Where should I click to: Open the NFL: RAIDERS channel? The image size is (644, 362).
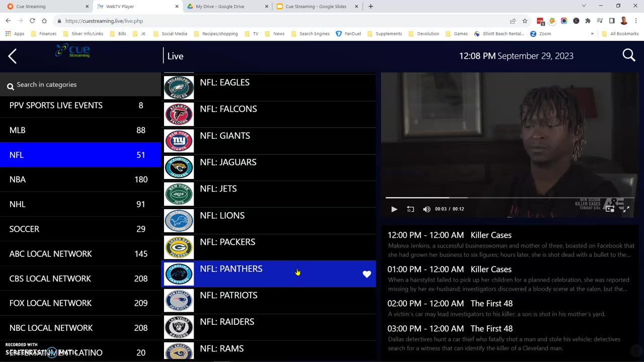point(268,327)
